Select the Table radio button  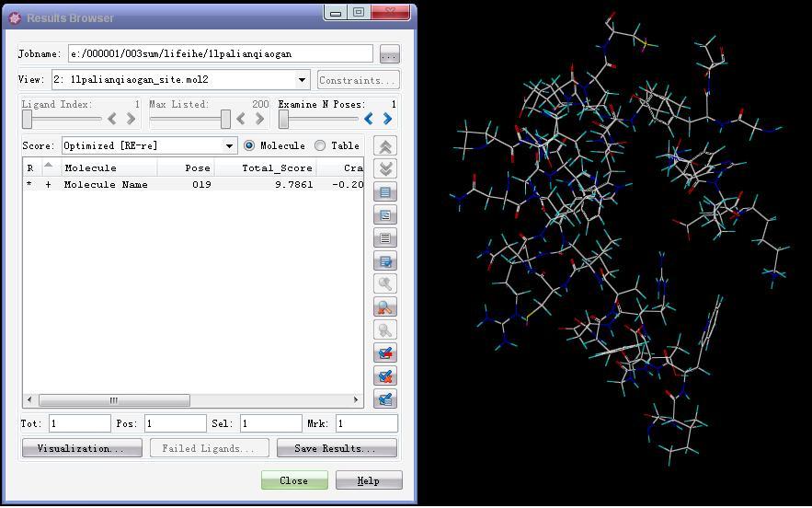[x=320, y=145]
